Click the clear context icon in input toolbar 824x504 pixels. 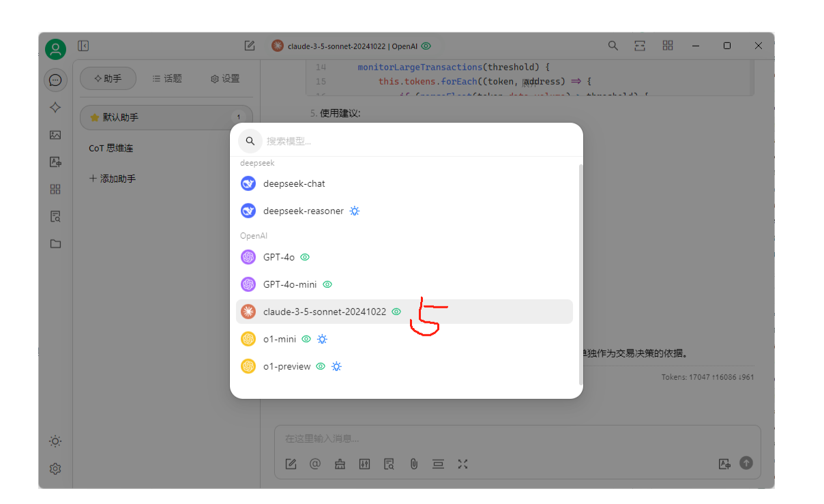tap(438, 464)
